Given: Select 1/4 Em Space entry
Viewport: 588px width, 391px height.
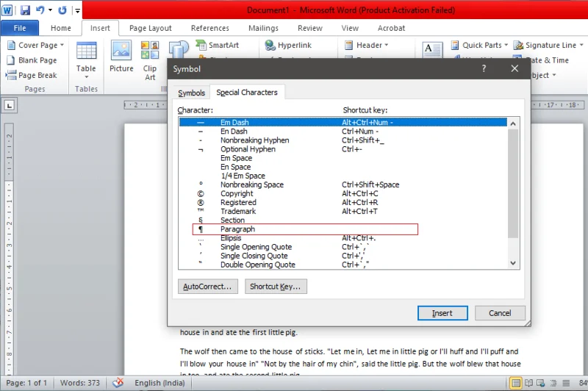Looking at the screenshot, I should 343,176.
